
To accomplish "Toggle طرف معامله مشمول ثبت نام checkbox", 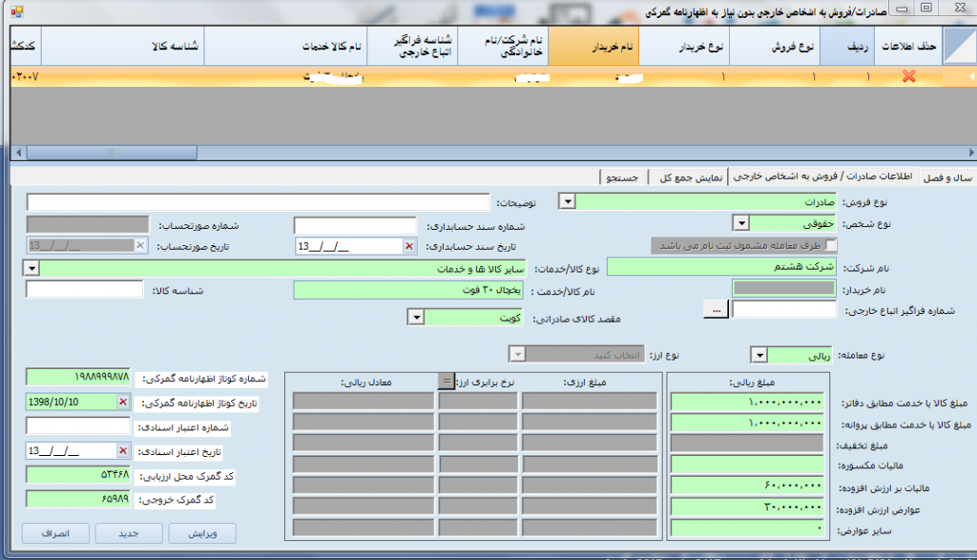I will 831,245.
